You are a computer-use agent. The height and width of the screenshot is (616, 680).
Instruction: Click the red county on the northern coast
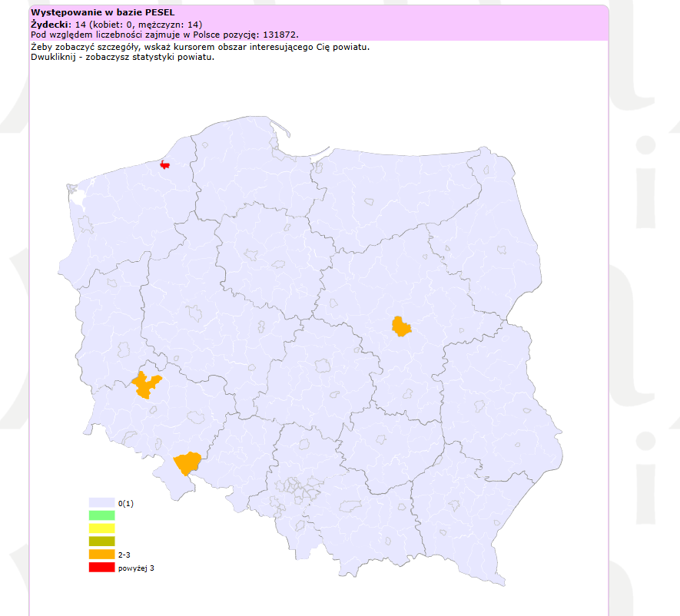[x=164, y=164]
